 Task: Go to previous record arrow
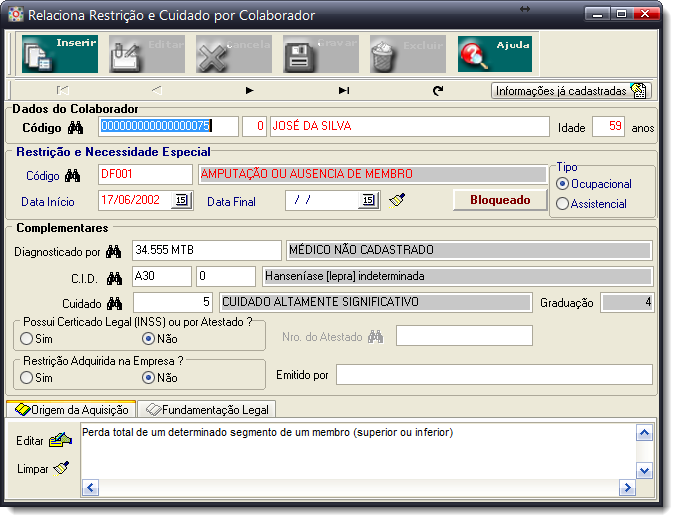click(157, 90)
